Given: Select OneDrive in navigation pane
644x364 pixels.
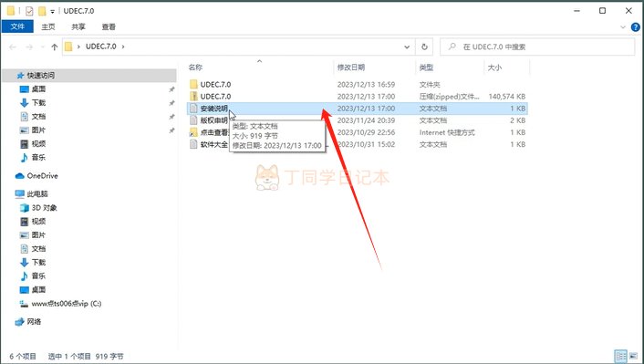Looking at the screenshot, I should 42,176.
